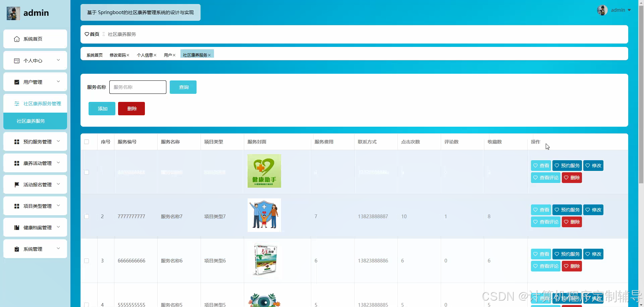The width and height of the screenshot is (644, 307).
Task: Click the 健康助手 cover thumbnail
Action: point(264,171)
